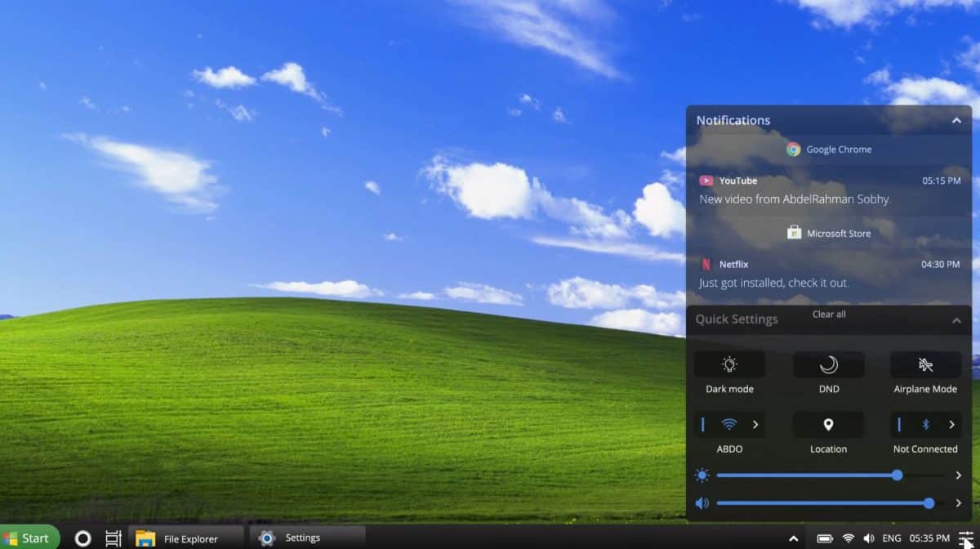980x549 pixels.
Task: Click the brightness sun icon
Action: (702, 475)
